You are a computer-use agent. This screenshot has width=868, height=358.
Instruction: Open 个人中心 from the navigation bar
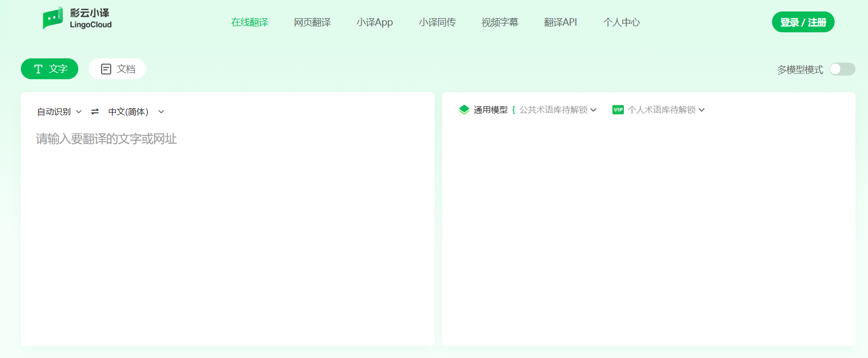[621, 22]
